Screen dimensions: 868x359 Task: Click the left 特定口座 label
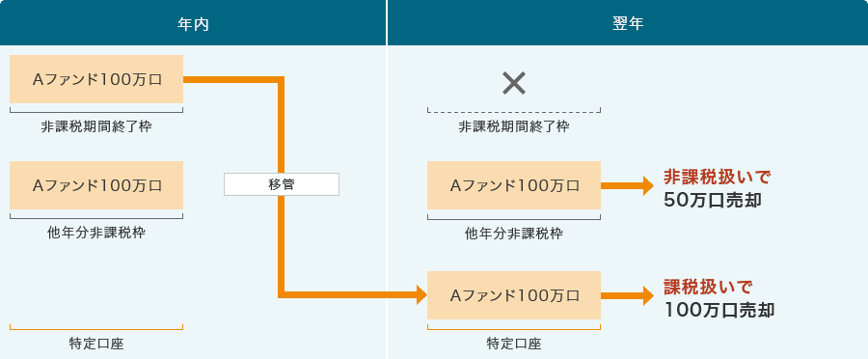[x=96, y=344]
